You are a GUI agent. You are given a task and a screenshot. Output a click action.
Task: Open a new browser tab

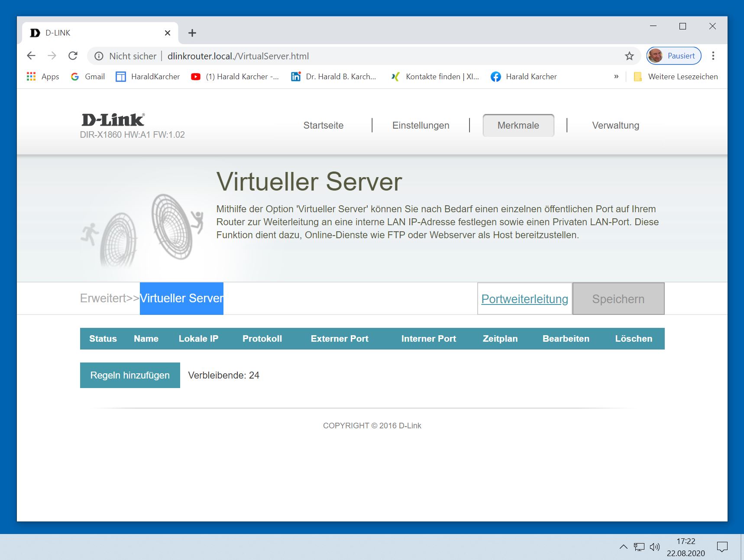coord(192,33)
